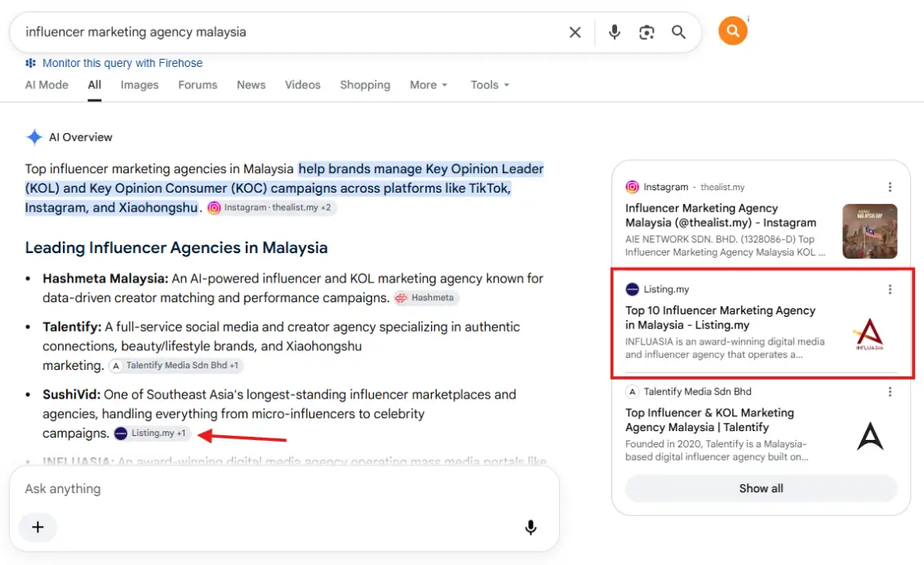Start voice search with the microphone icon in search bar
924x565 pixels.
click(614, 32)
